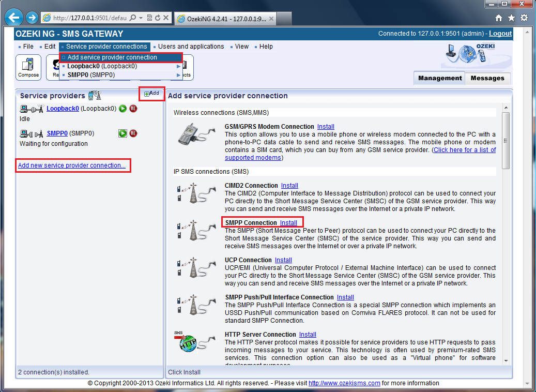
Task: Select Loopback0 (Loopback0) in the dropdown menu
Action: coord(121,66)
